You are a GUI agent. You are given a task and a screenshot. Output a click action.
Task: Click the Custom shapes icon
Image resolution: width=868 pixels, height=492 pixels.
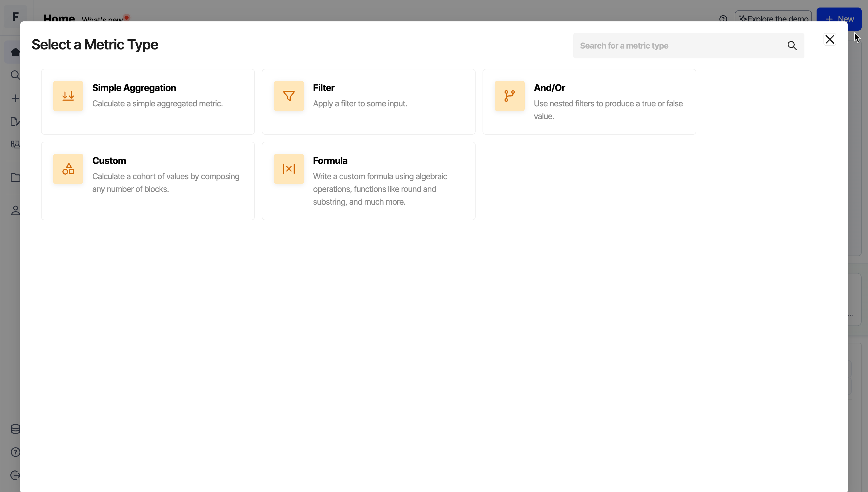coord(68,169)
